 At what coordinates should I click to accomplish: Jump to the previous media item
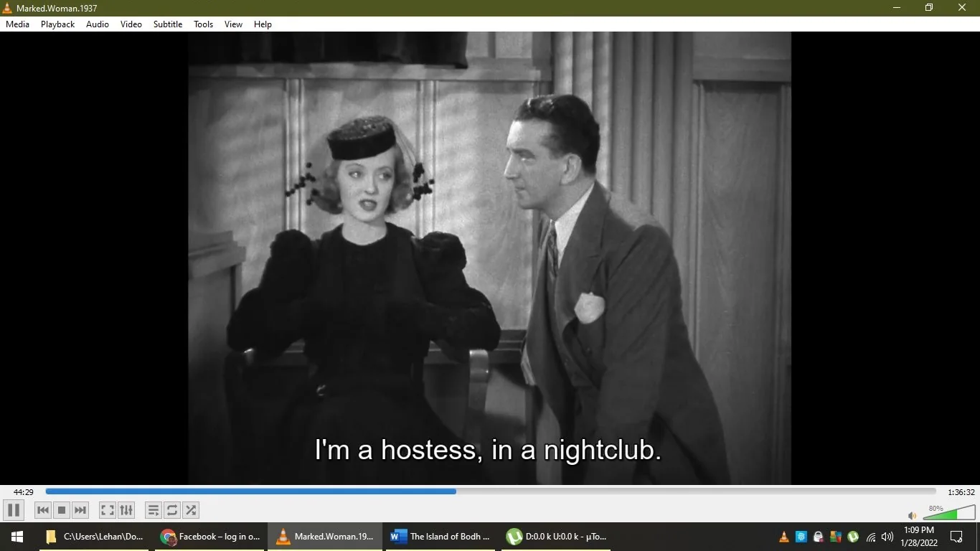pyautogui.click(x=43, y=510)
